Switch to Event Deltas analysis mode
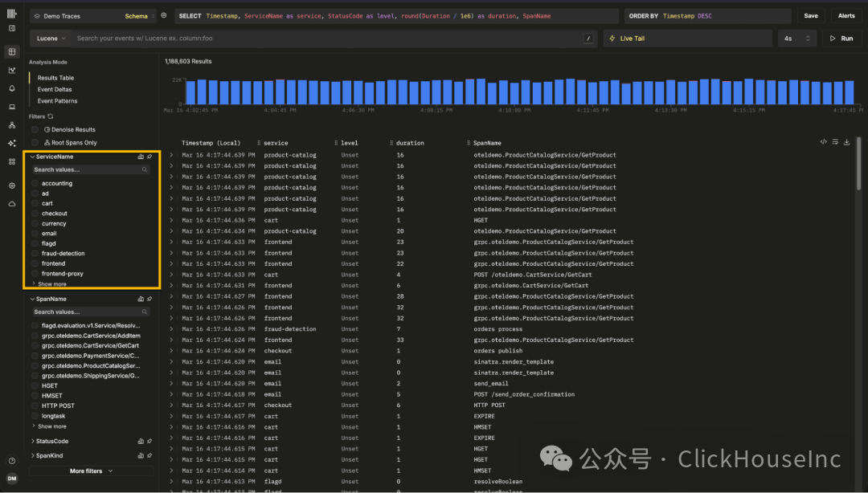This screenshot has height=493, width=868. click(55, 89)
